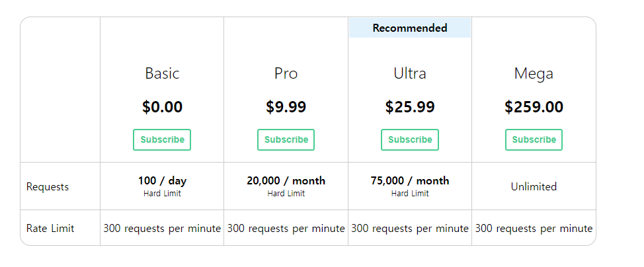
Task: Click the $0.00 price
Action: click(x=162, y=107)
